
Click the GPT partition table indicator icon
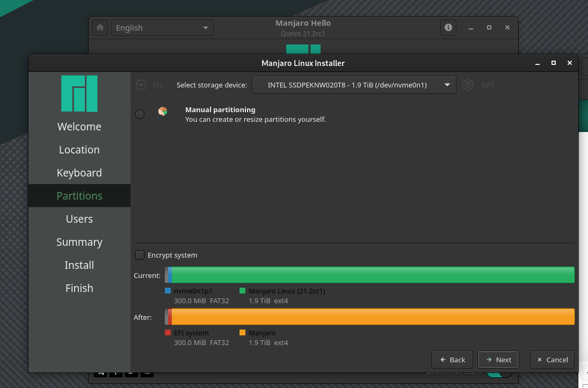pos(467,84)
